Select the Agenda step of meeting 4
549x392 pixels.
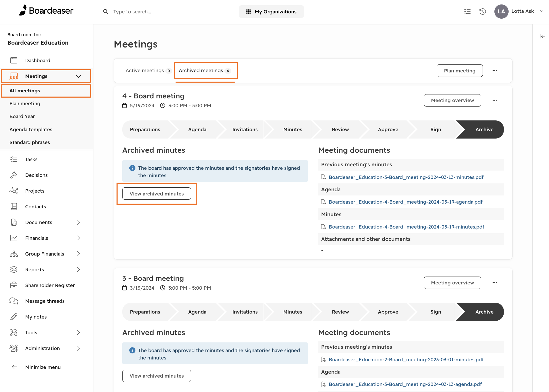197,129
